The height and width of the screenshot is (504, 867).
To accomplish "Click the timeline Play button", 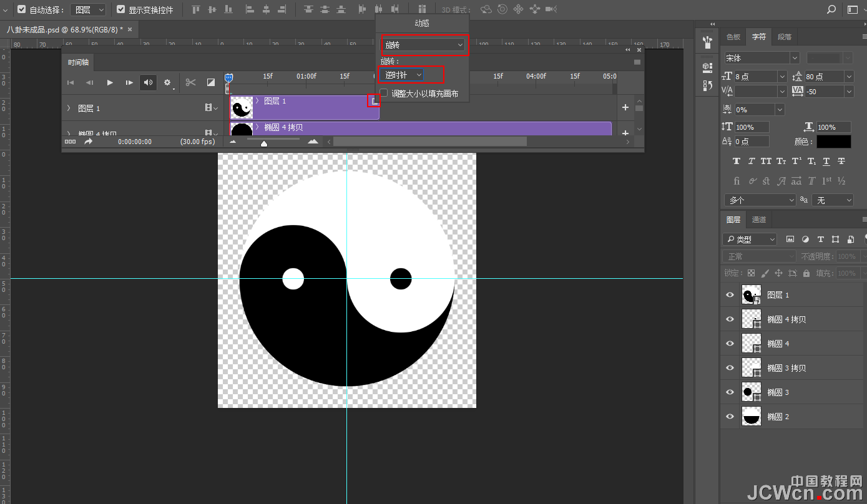I will (110, 82).
